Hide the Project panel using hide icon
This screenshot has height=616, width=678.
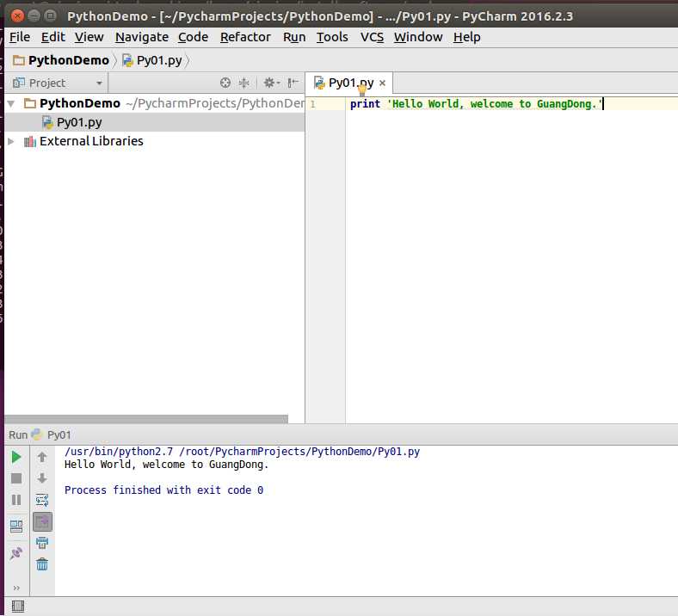click(293, 83)
